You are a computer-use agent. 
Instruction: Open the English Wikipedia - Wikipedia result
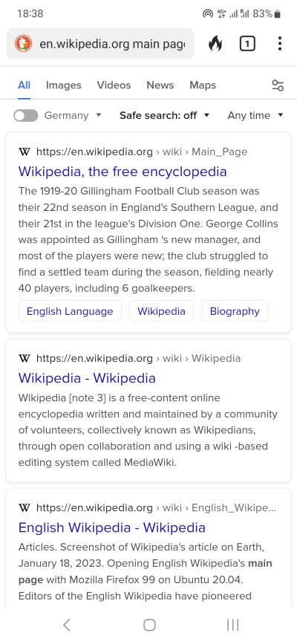111,527
